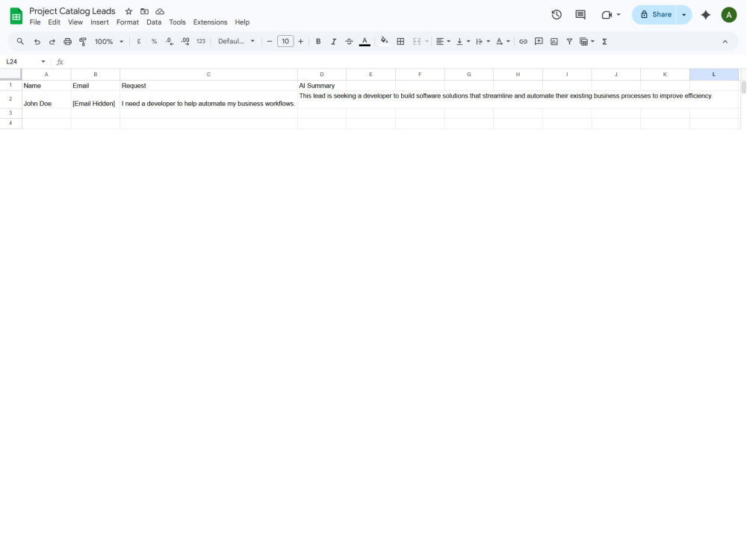
Task: Increase font size with plus button
Action: click(300, 41)
